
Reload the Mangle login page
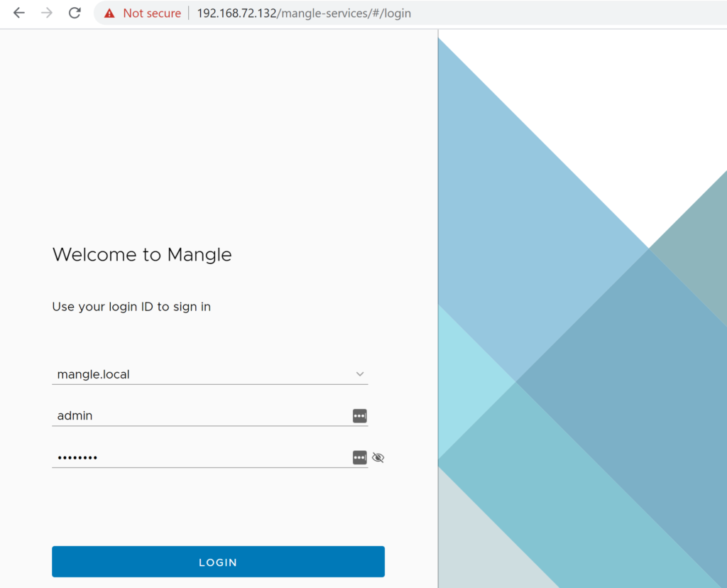pos(75,13)
